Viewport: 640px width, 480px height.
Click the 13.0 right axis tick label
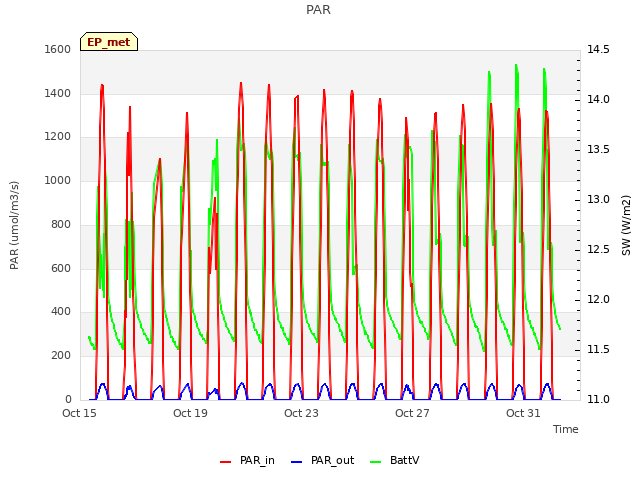tap(598, 200)
